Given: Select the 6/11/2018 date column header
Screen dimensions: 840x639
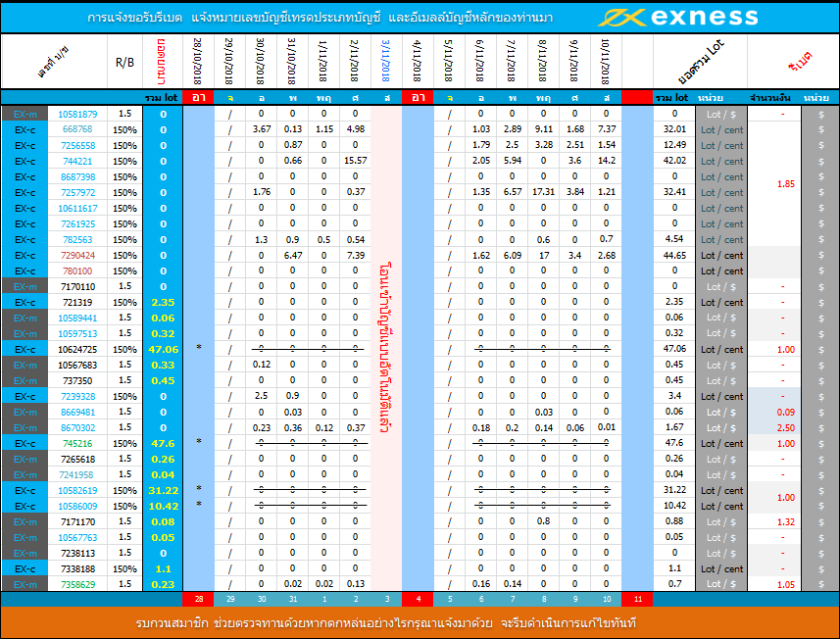Looking at the screenshot, I should (480, 61).
